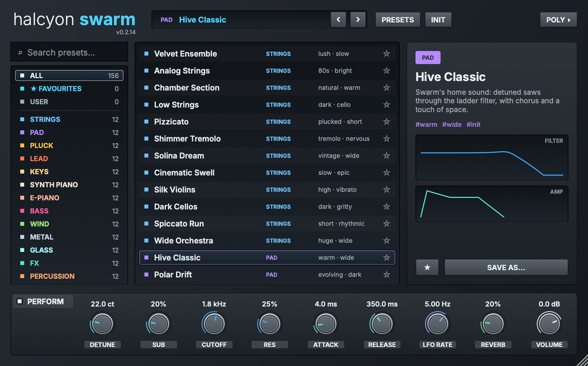Select the USER category
The width and height of the screenshot is (588, 366).
pyautogui.click(x=69, y=102)
